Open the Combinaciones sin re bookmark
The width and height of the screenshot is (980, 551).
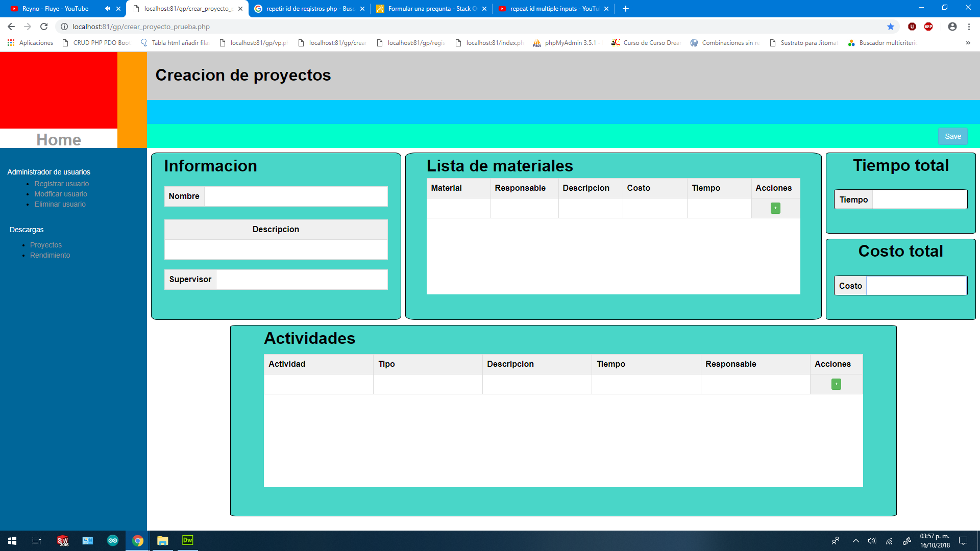coord(725,43)
